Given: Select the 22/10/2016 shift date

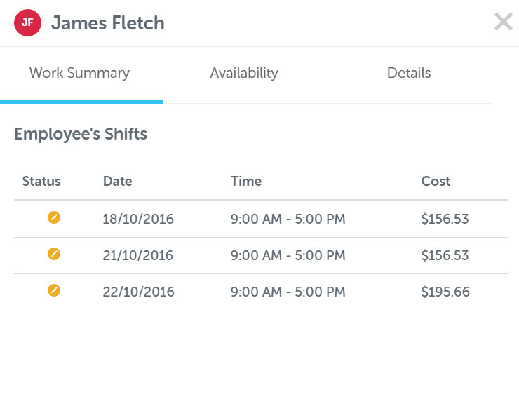Looking at the screenshot, I should [138, 292].
